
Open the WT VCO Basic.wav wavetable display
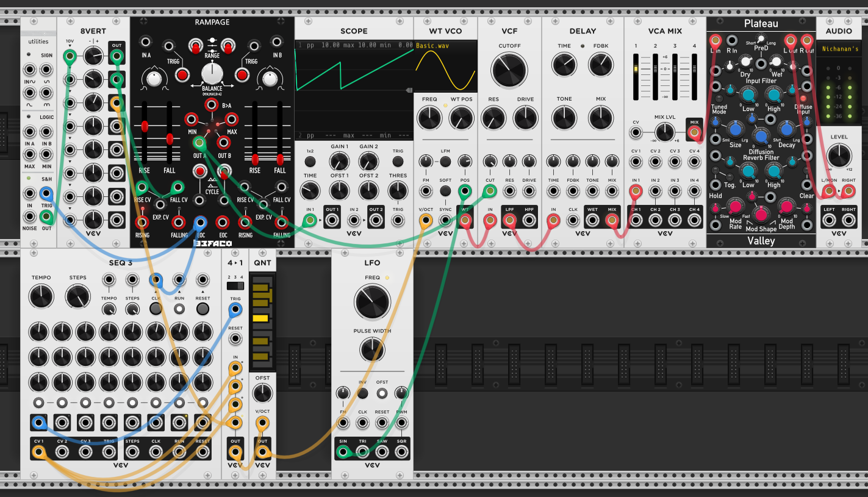[445, 66]
